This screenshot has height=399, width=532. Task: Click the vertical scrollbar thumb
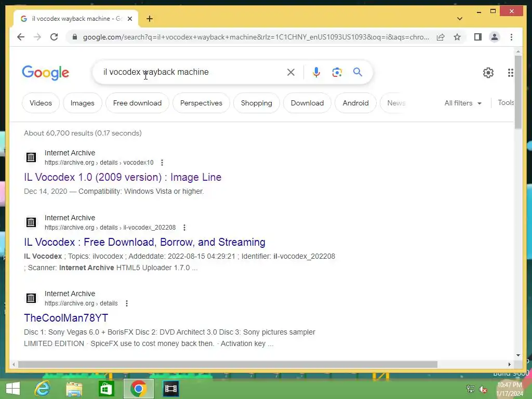tap(518, 92)
